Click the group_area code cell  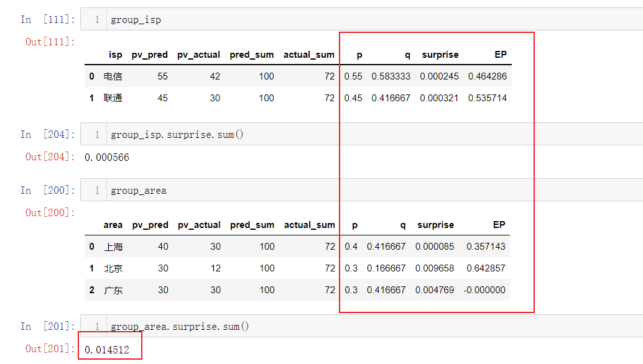click(139, 190)
